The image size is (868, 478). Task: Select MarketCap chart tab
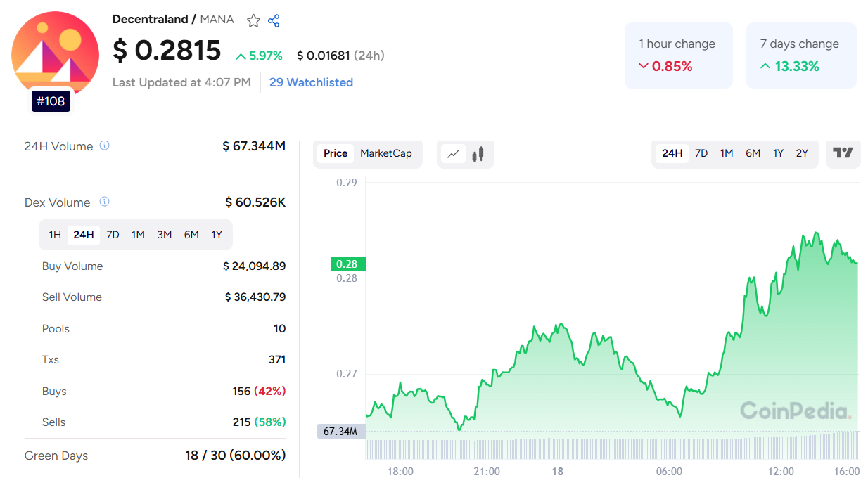point(386,153)
